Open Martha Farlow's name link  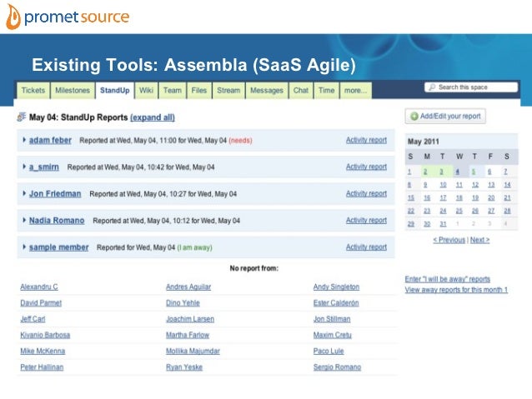coord(188,335)
